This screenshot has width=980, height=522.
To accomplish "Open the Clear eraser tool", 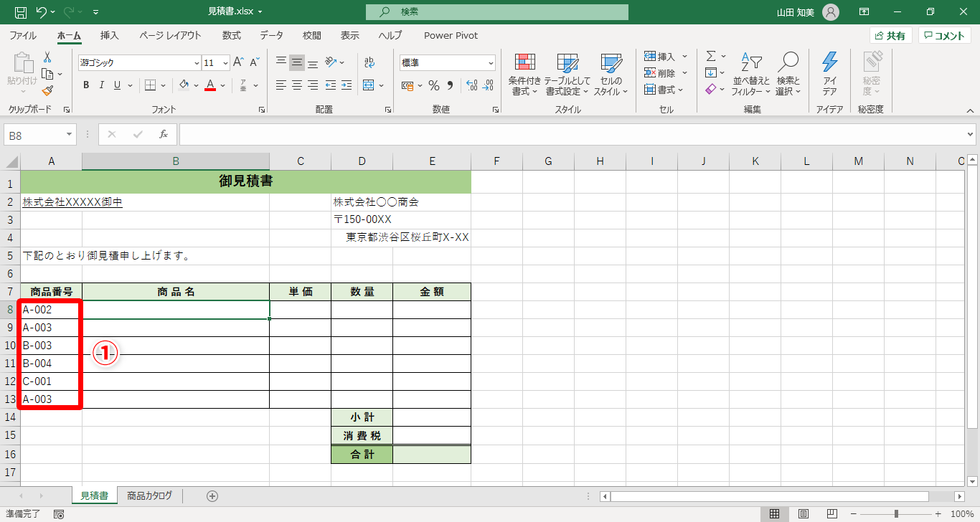I will pos(711,89).
